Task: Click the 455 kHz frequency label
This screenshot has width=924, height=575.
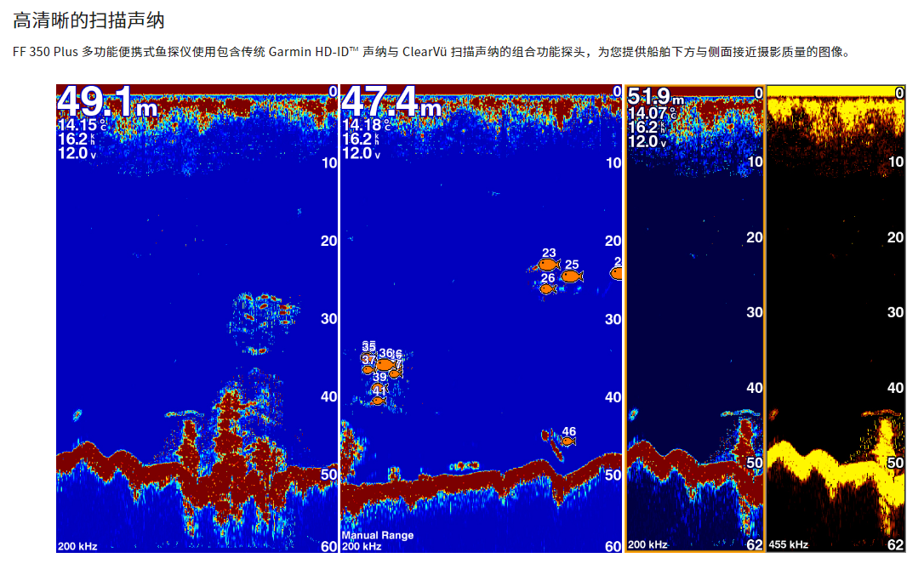Action: tap(788, 544)
